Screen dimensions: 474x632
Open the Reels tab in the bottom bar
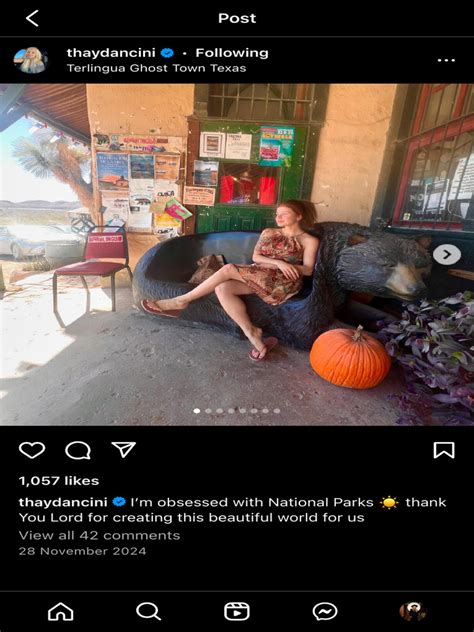[237, 611]
